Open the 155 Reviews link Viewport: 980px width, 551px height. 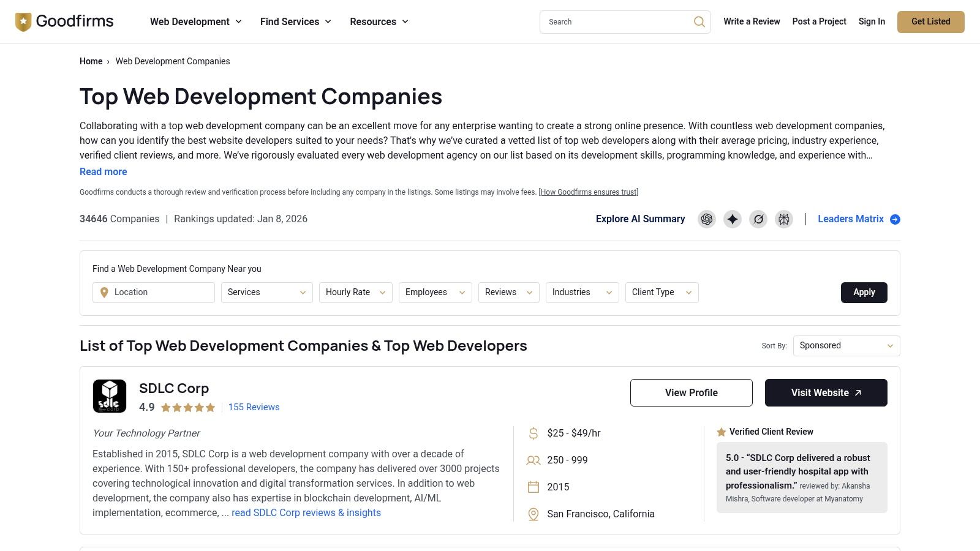pos(254,408)
